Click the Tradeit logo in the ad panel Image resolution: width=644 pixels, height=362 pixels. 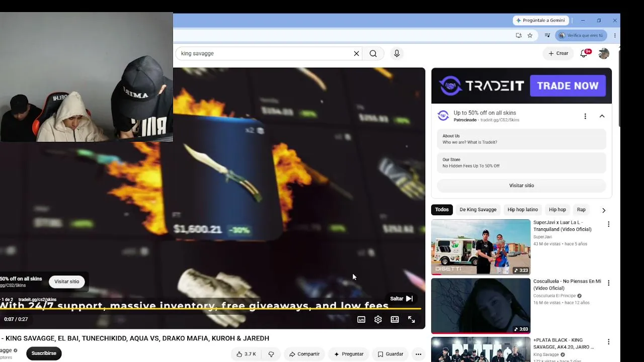(x=443, y=116)
